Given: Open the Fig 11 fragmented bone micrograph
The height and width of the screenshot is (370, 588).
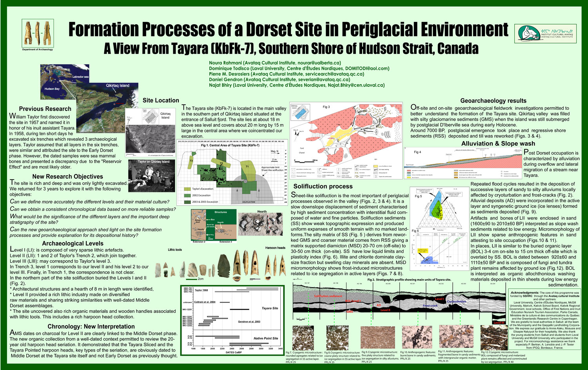Looking at the screenshot, I should [x=456, y=337].
